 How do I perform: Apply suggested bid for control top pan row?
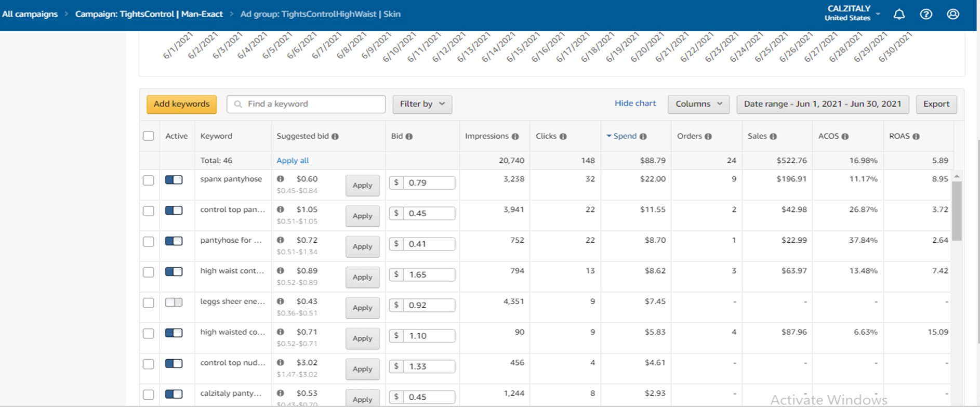[363, 216]
